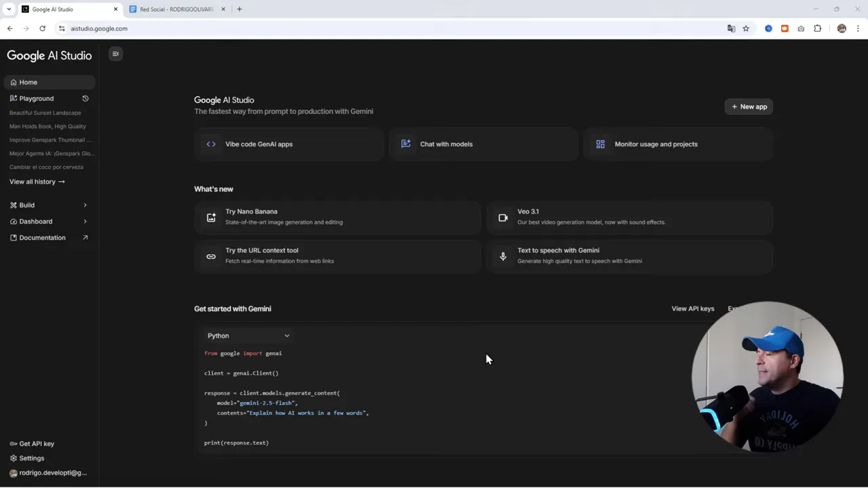The width and height of the screenshot is (868, 488).
Task: Open the Google Translate icon in the toolbar
Action: (731, 28)
